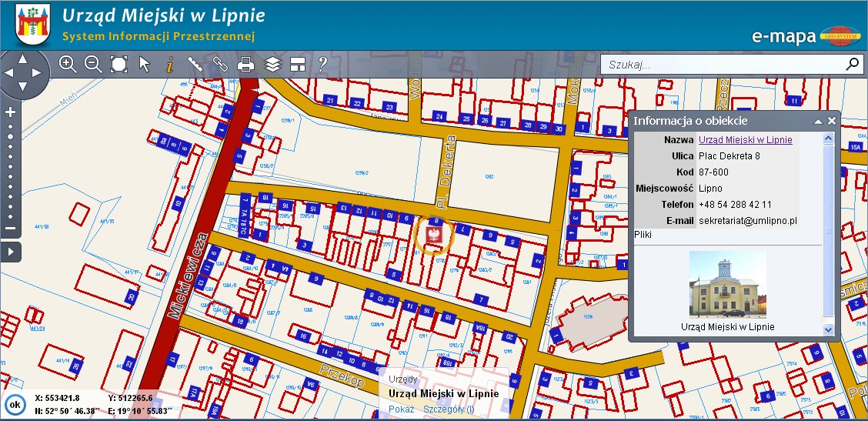Select the zoom in magnifier tool
868x421 pixels.
click(x=68, y=64)
